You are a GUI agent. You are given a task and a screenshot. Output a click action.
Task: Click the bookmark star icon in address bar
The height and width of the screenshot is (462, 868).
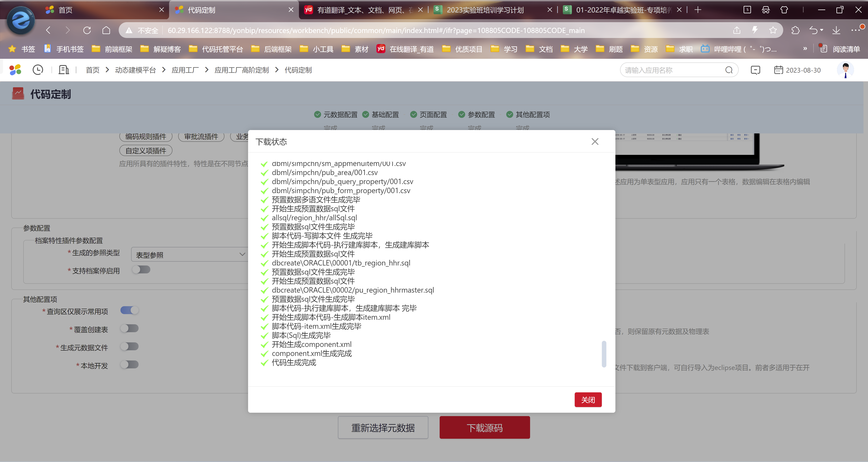point(773,30)
